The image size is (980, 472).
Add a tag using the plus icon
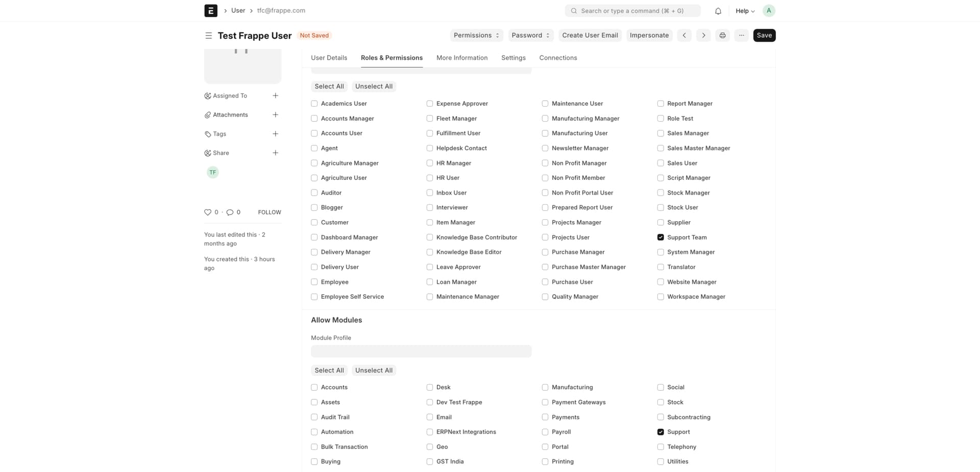[276, 133]
